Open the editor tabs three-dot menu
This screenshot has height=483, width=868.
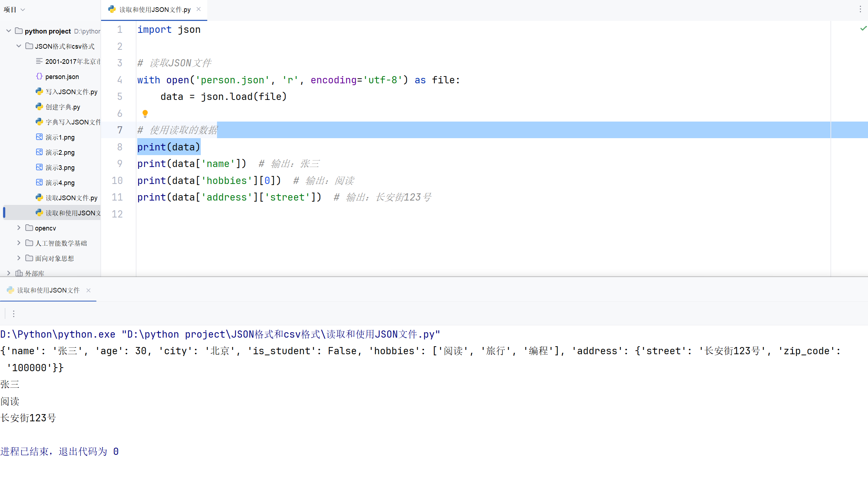coord(860,9)
